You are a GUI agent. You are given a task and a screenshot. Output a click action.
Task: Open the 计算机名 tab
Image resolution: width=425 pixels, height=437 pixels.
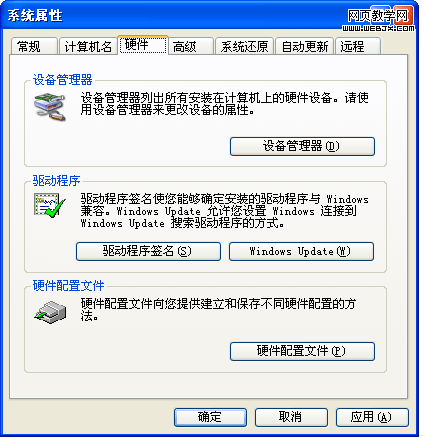click(x=88, y=46)
